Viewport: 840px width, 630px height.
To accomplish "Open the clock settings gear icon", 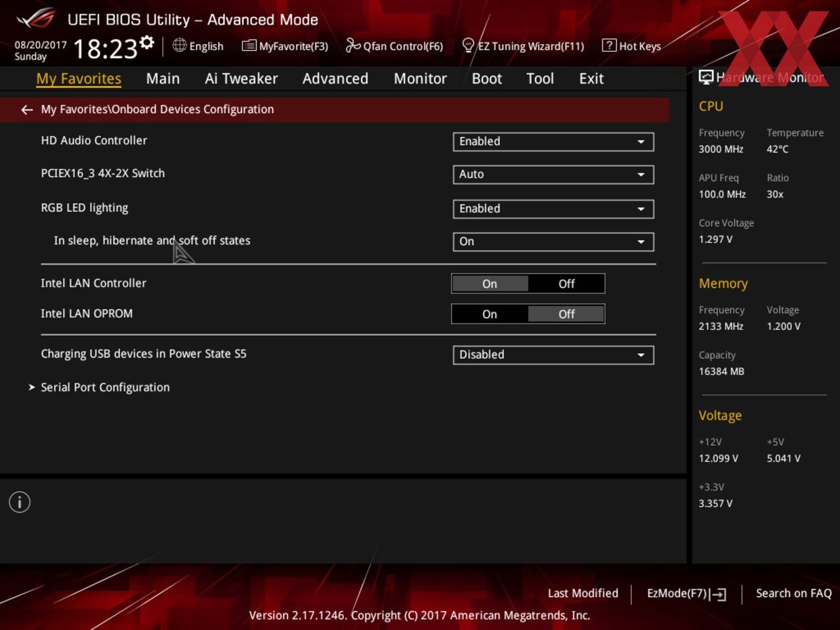I will (147, 42).
